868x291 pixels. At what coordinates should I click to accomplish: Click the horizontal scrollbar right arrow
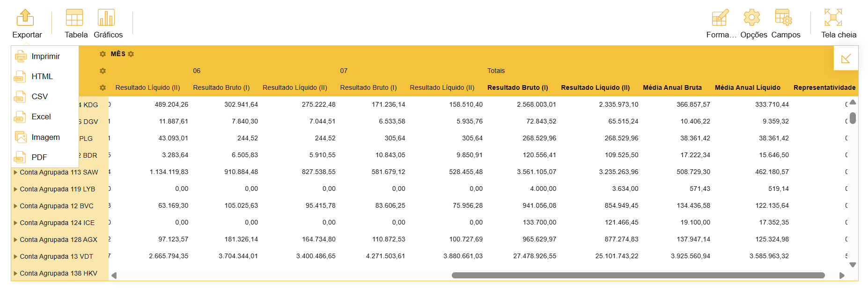842,276
